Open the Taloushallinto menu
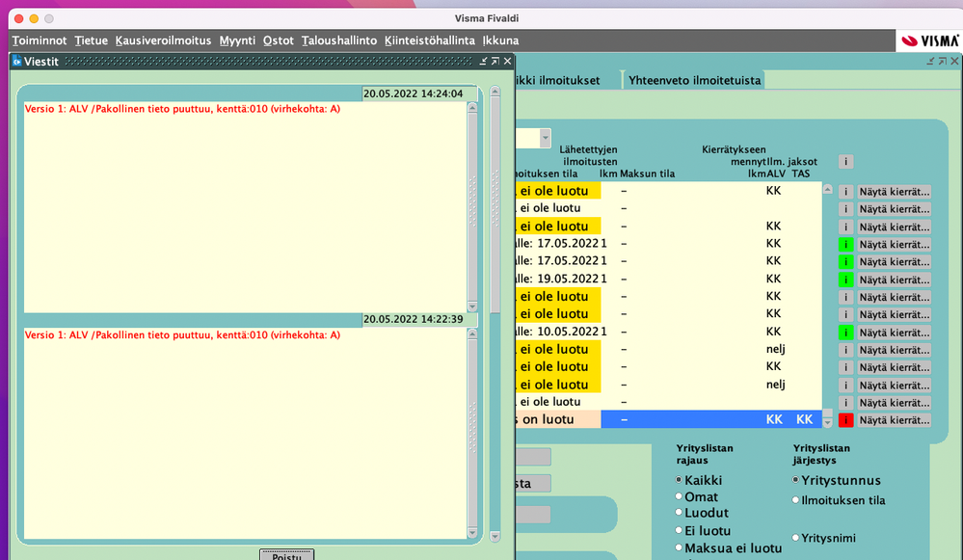The width and height of the screenshot is (963, 560). [x=339, y=40]
